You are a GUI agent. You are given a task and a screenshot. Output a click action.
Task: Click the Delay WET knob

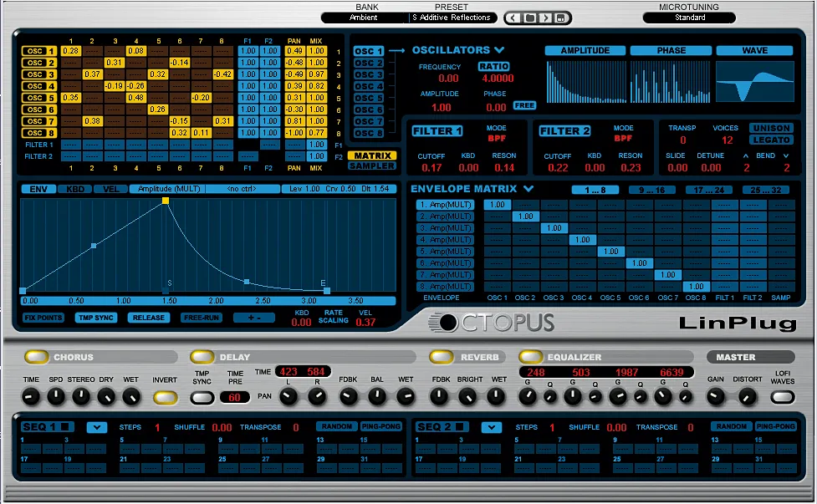(406, 397)
